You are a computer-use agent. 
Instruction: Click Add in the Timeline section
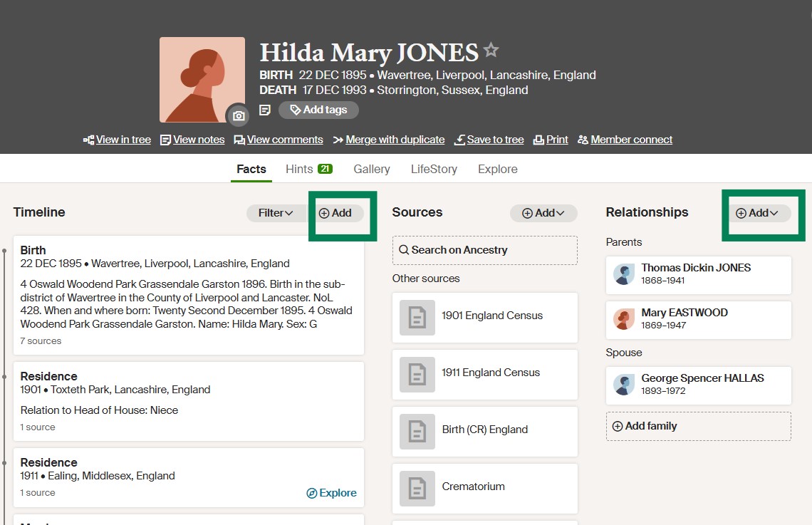click(x=335, y=213)
